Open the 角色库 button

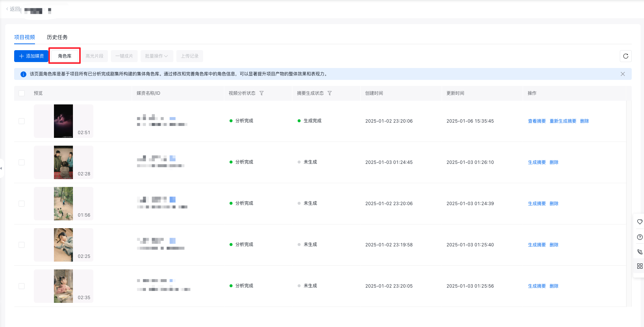[65, 56]
